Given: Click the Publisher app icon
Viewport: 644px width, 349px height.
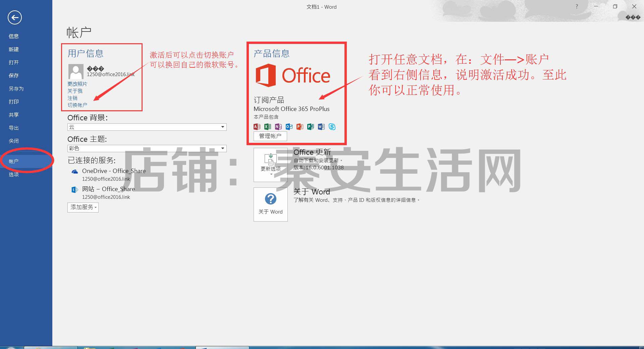Looking at the screenshot, I should [x=311, y=127].
